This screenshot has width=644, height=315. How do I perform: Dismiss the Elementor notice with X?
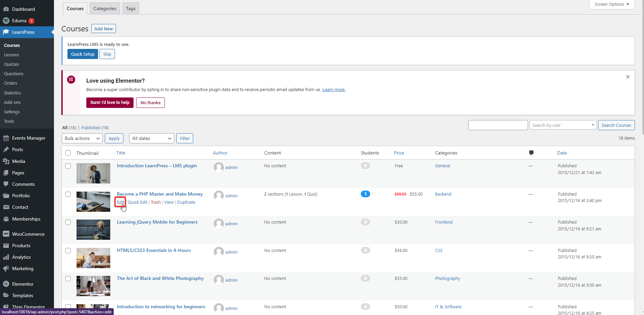click(628, 77)
